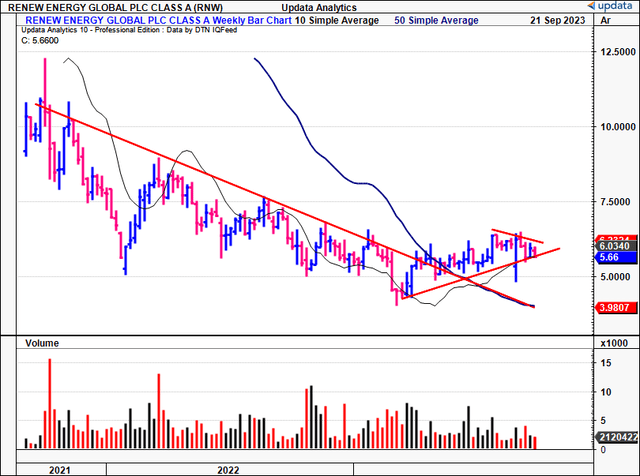Click the 'C: 5.6600' close value
The width and height of the screenshot is (640, 476).
click(x=40, y=40)
